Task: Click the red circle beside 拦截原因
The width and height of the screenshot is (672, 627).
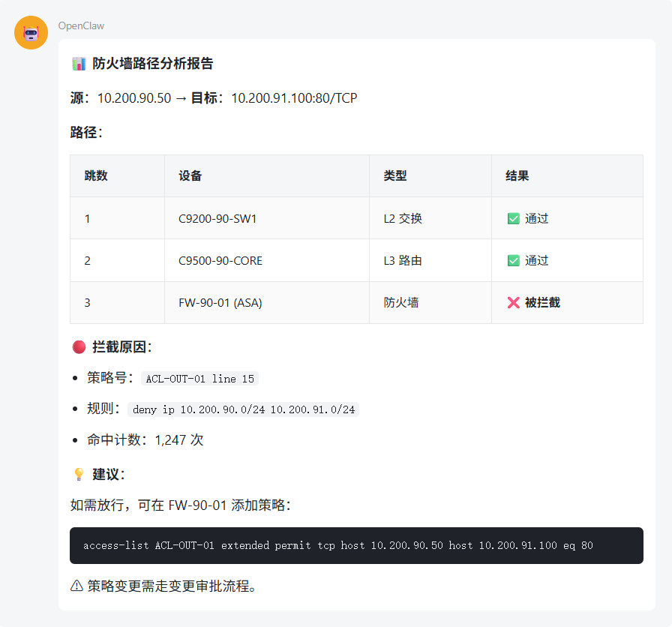Action: pos(78,346)
